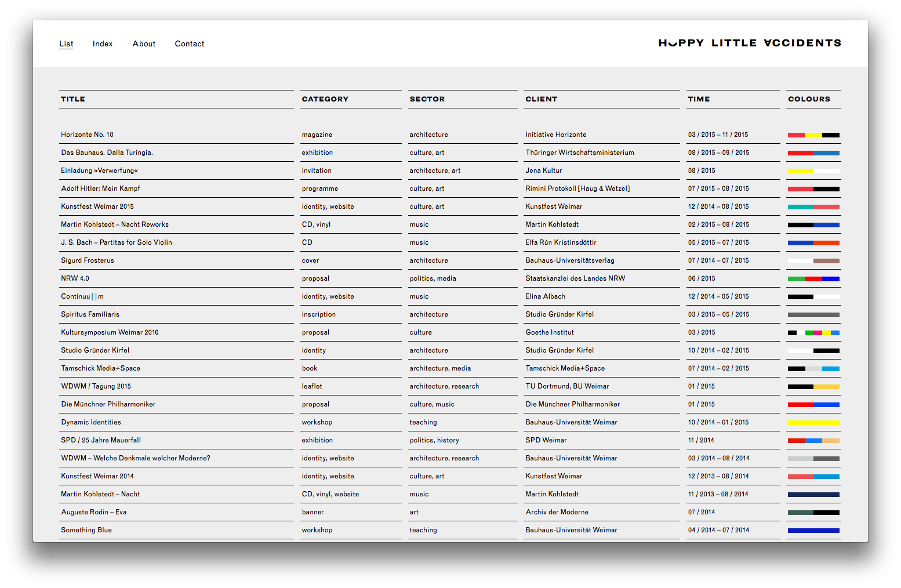Click client TU Dortmund, BU Weimar
Viewport: 901px width, 588px height.
click(x=567, y=386)
